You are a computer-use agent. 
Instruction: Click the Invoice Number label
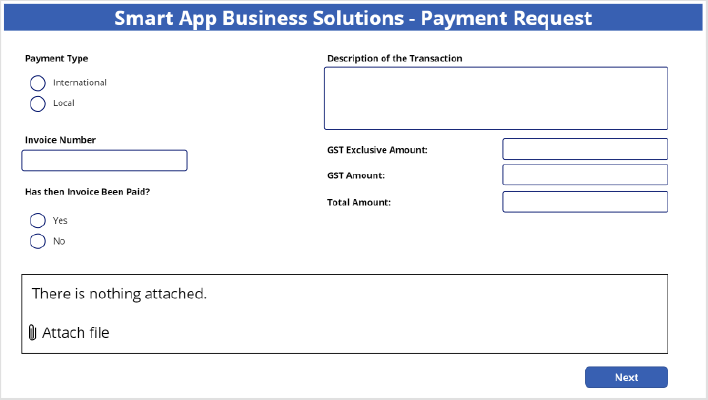tap(61, 140)
